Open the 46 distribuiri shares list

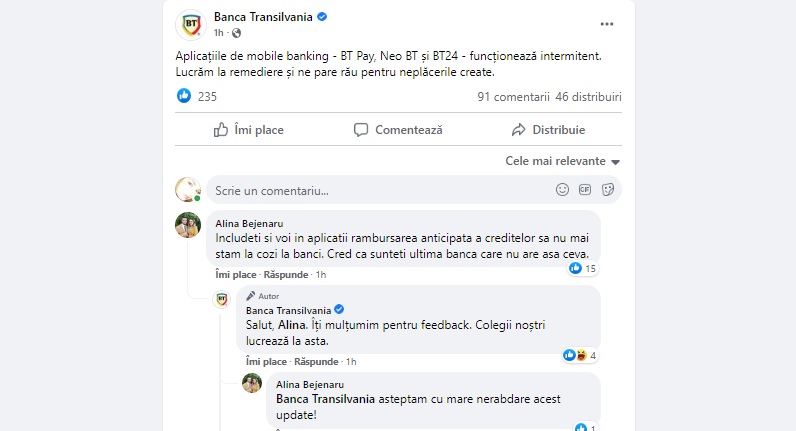pyautogui.click(x=589, y=97)
